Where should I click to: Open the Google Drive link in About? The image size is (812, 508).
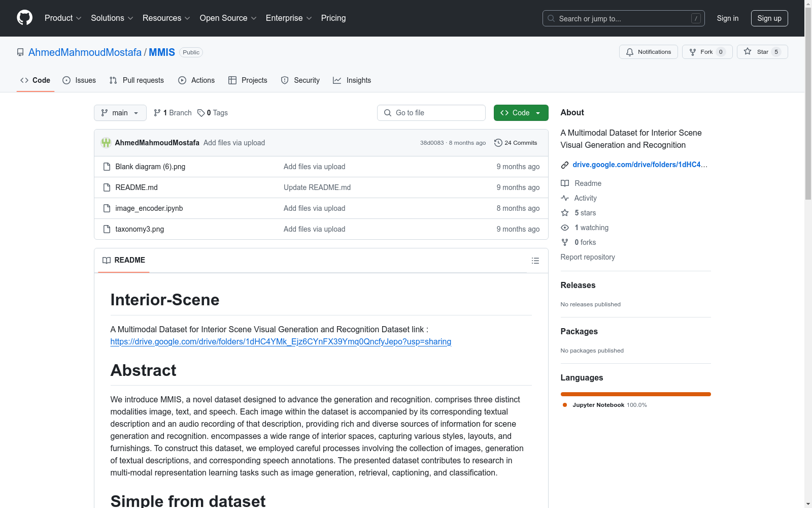pyautogui.click(x=640, y=165)
